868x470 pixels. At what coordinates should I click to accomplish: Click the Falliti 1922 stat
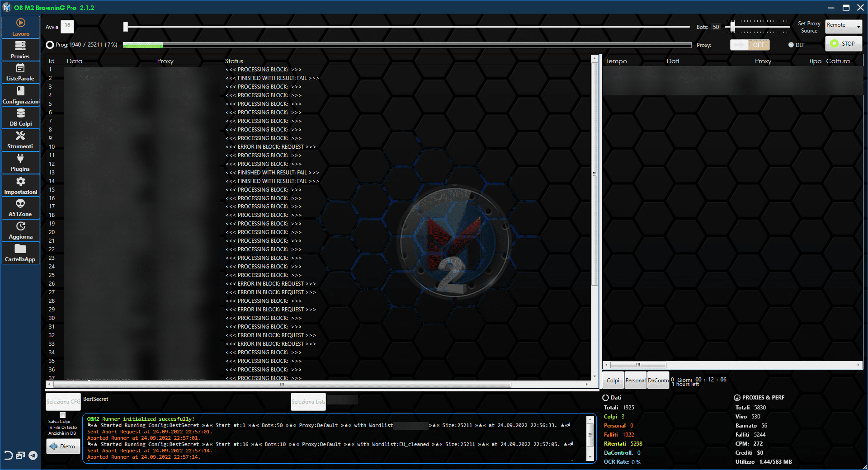click(x=619, y=435)
